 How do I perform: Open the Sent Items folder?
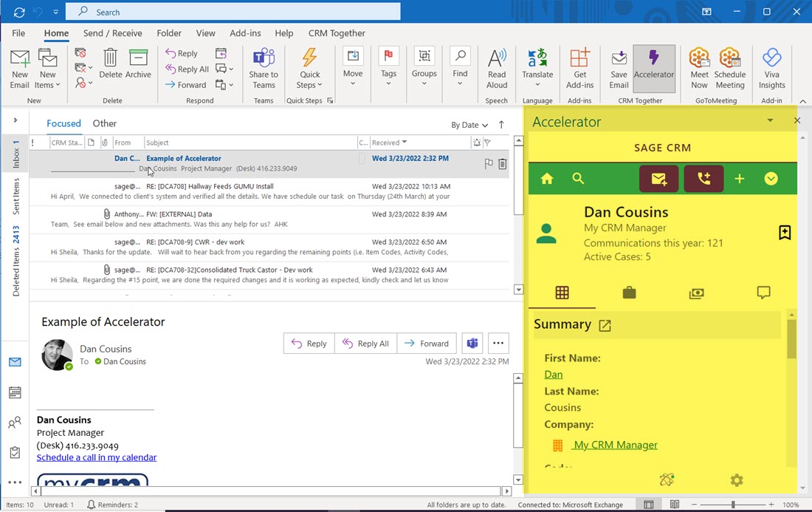coord(16,197)
